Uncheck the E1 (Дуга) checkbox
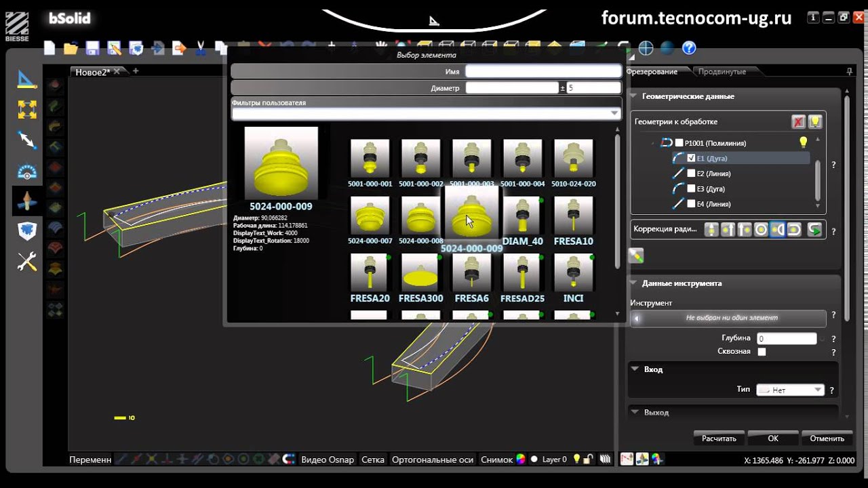This screenshot has width=868, height=488. tap(691, 158)
